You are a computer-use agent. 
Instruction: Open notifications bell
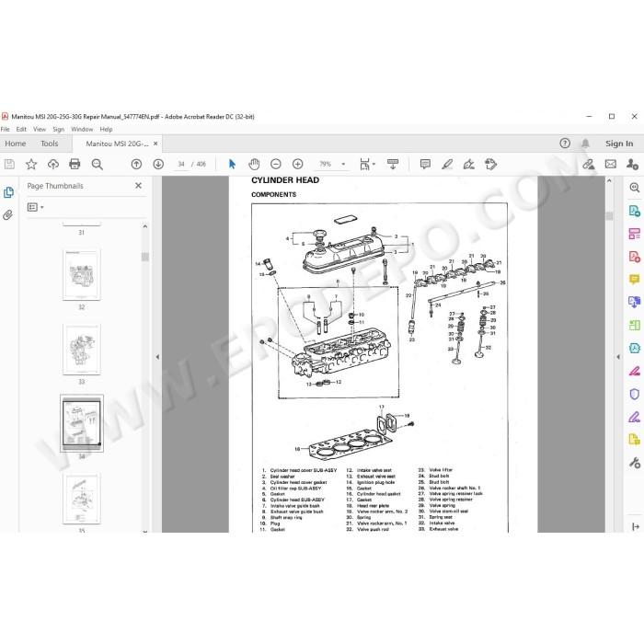coord(585,144)
